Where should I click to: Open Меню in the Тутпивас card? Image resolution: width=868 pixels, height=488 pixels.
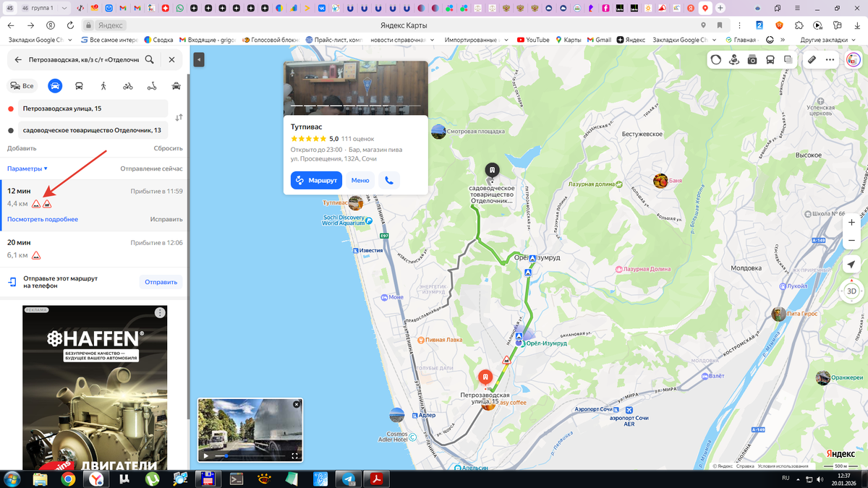[x=360, y=180]
